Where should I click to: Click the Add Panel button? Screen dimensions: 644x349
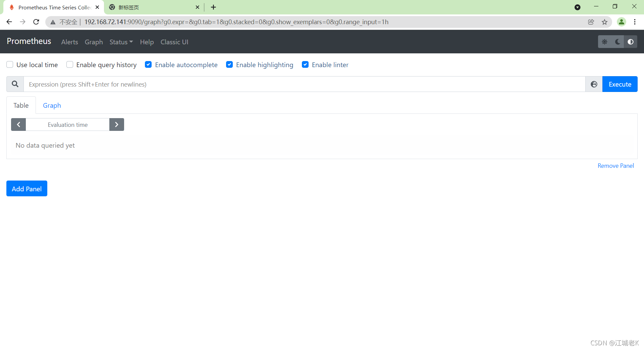coord(27,189)
